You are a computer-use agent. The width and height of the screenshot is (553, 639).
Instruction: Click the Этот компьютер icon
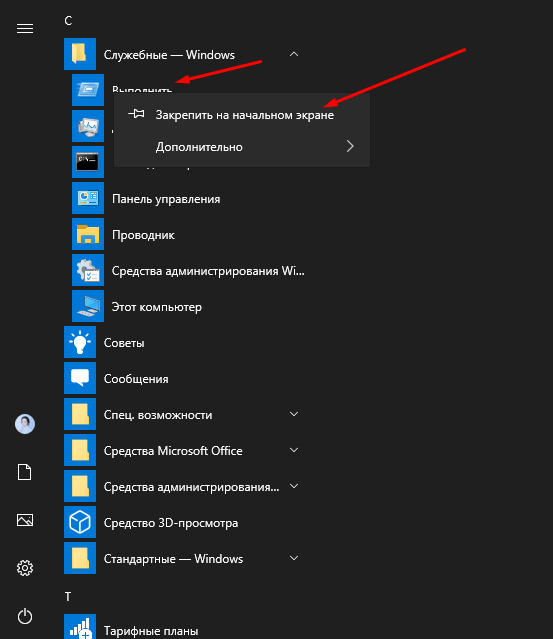[88, 306]
